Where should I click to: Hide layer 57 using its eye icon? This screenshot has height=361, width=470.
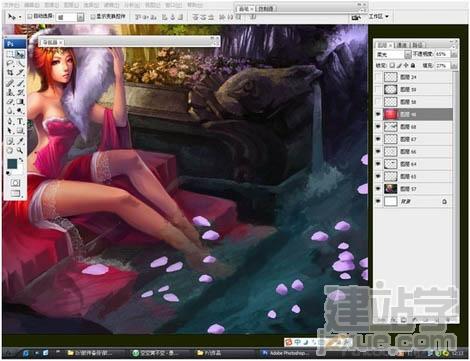tap(378, 189)
